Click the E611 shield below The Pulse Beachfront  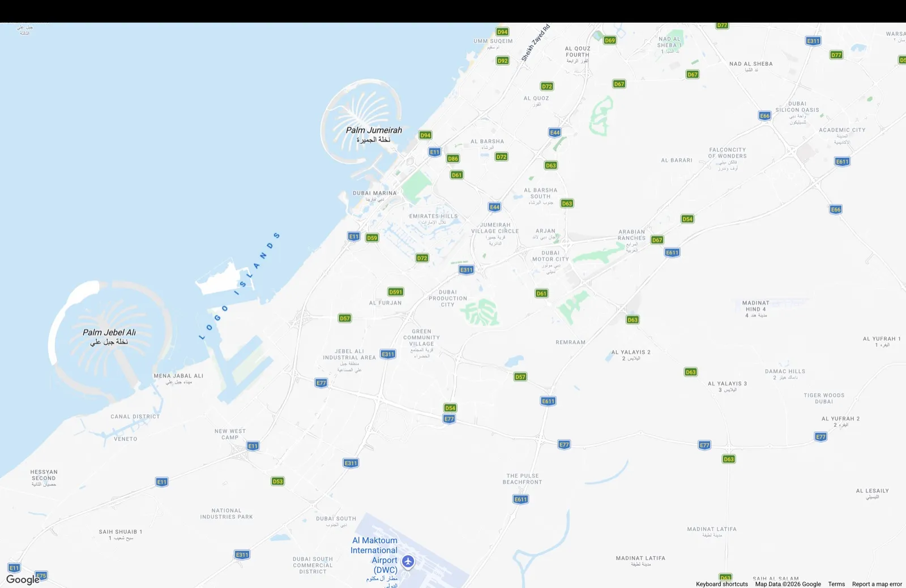click(x=521, y=499)
